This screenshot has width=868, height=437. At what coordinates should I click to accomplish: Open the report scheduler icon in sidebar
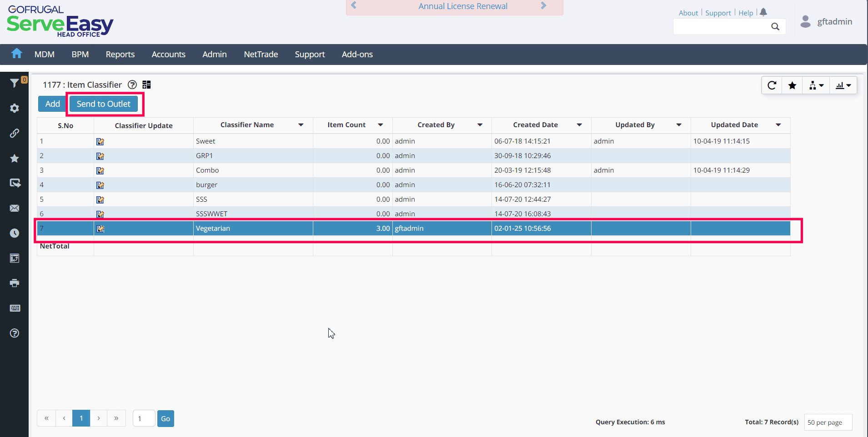click(15, 258)
